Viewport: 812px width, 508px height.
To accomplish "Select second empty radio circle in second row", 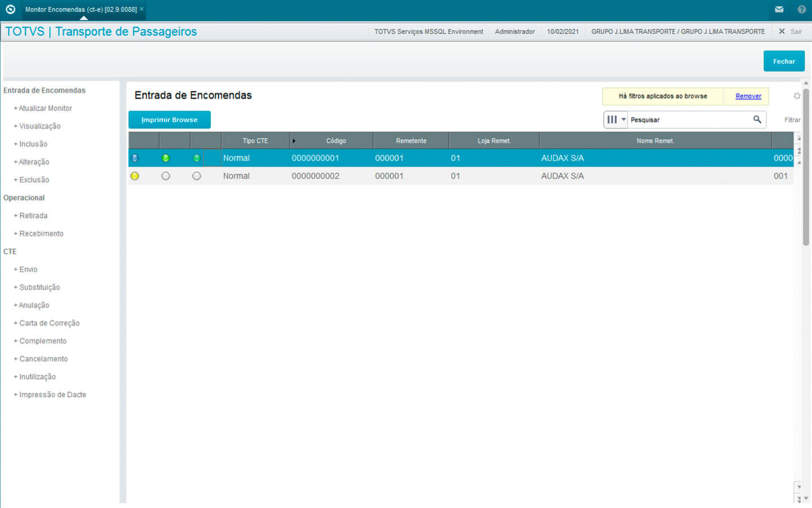I will tap(196, 176).
